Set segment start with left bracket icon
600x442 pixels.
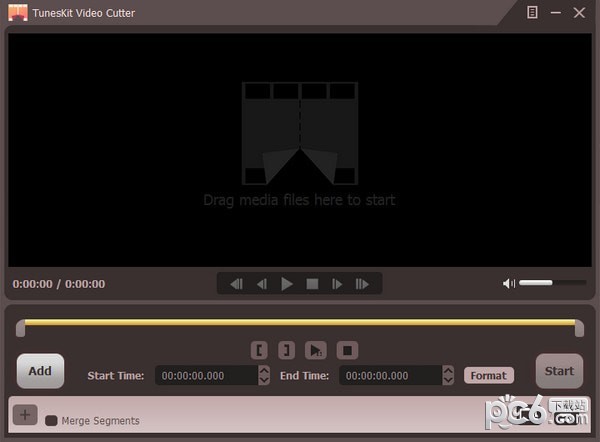pos(260,350)
